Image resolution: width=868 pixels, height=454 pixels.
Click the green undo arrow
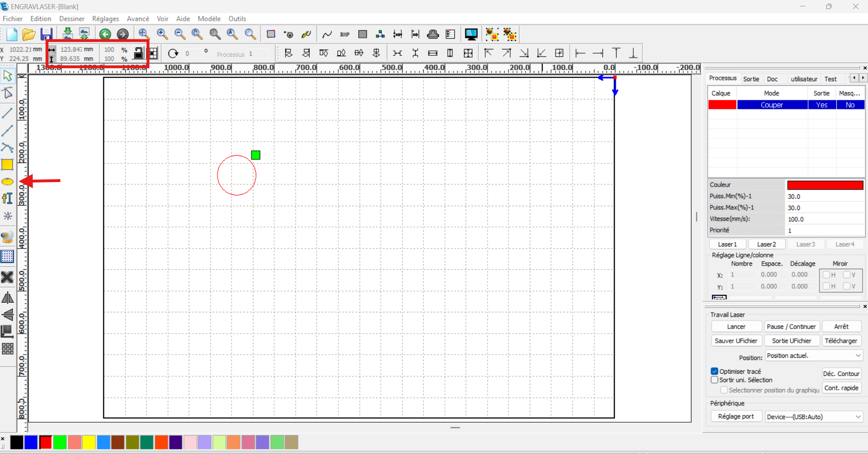[105, 35]
